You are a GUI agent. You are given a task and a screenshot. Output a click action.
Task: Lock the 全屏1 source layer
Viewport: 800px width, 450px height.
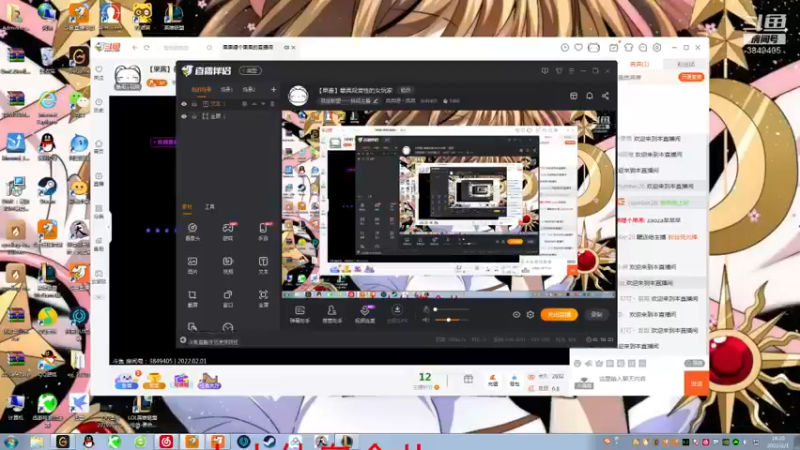click(x=194, y=116)
